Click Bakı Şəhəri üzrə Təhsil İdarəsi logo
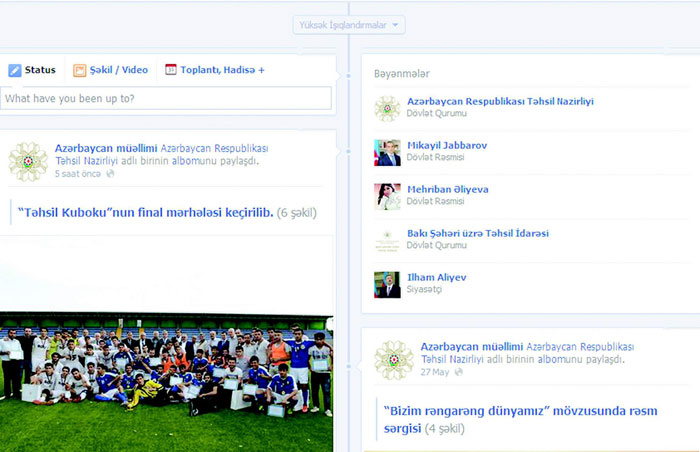The width and height of the screenshot is (700, 452). coord(387,241)
